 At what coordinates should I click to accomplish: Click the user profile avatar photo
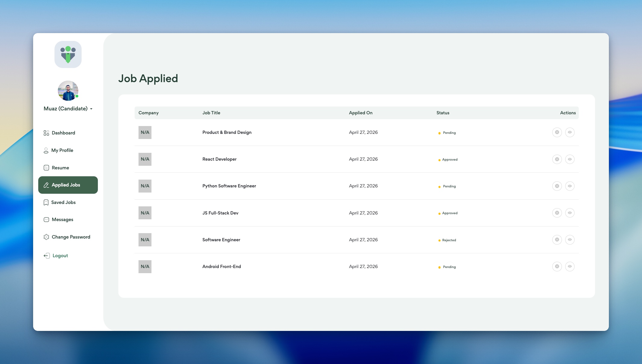(68, 91)
